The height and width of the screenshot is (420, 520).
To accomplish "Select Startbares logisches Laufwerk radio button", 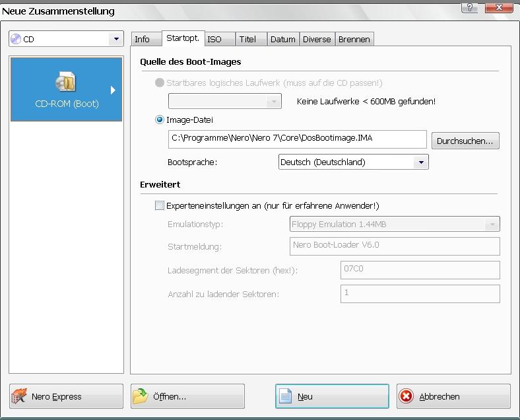I will [x=160, y=83].
